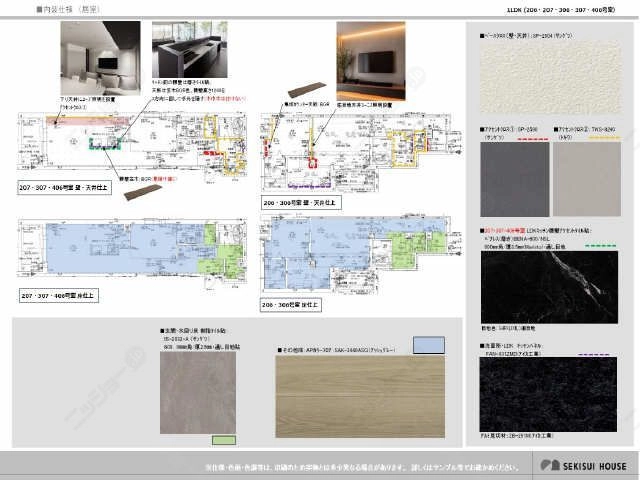Open the dark kitchen counter photo
The width and height of the screenshot is (640, 480).
(x=190, y=49)
